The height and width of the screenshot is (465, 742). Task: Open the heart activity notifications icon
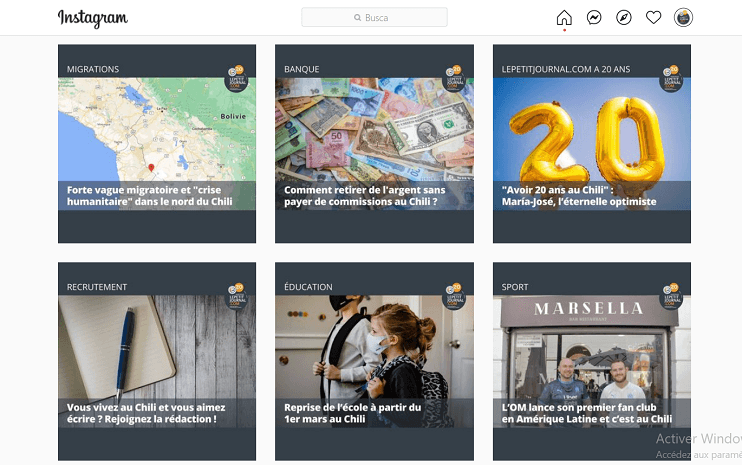point(653,18)
